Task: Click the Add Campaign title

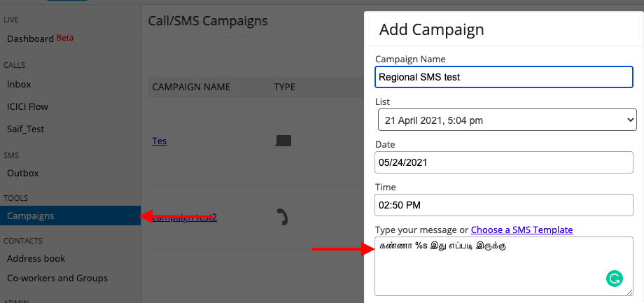Action: (x=431, y=29)
